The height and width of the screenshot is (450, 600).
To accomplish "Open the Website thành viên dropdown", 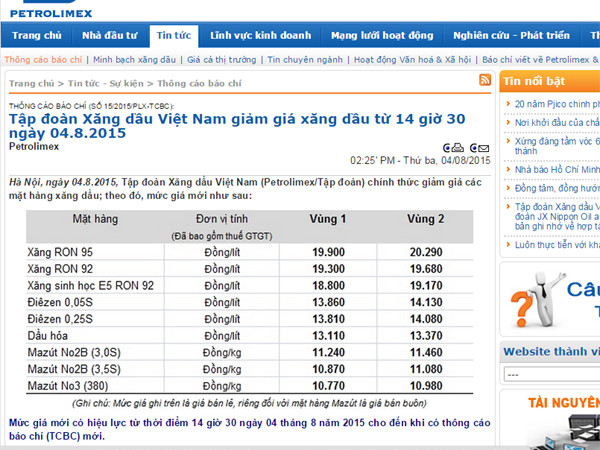I will [x=551, y=374].
